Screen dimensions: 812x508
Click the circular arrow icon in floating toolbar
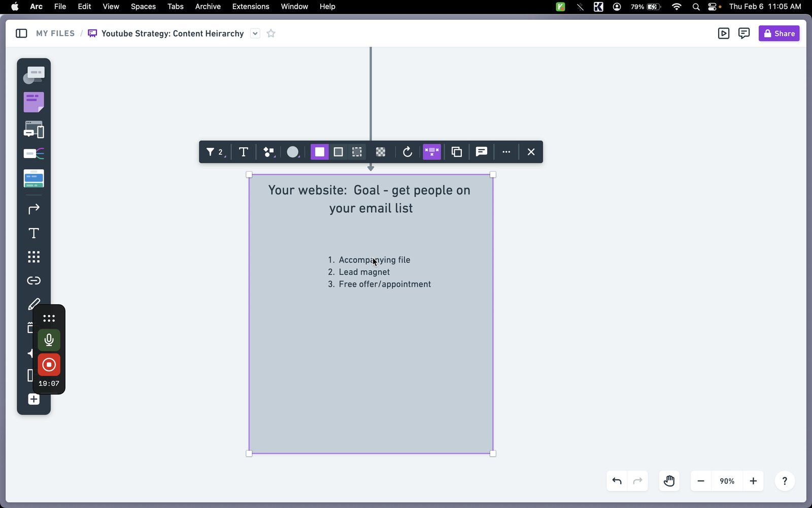click(x=407, y=152)
